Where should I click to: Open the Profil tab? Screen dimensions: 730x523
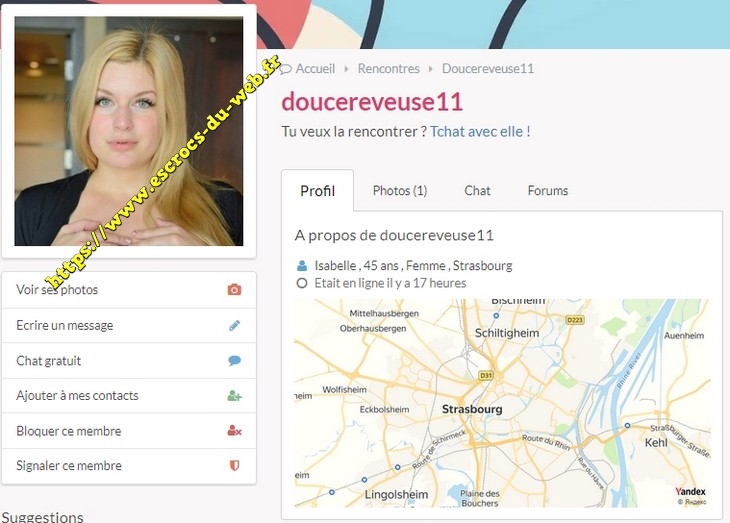coord(317,191)
